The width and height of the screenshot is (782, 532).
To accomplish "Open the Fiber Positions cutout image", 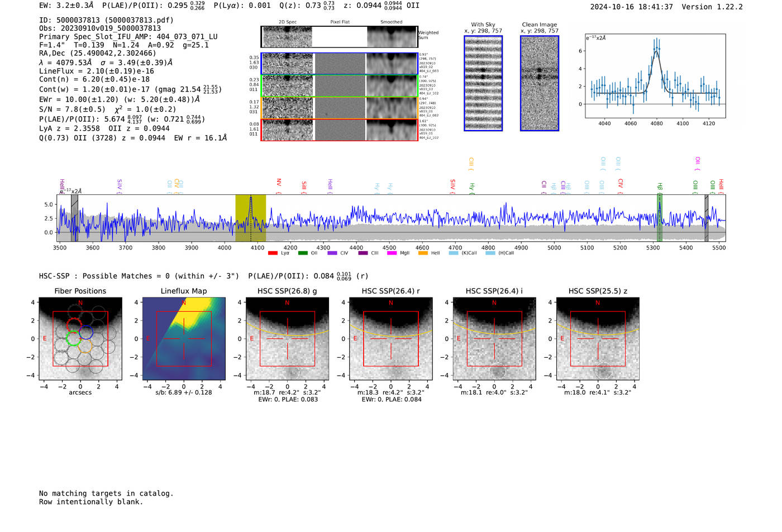I will click(80, 339).
